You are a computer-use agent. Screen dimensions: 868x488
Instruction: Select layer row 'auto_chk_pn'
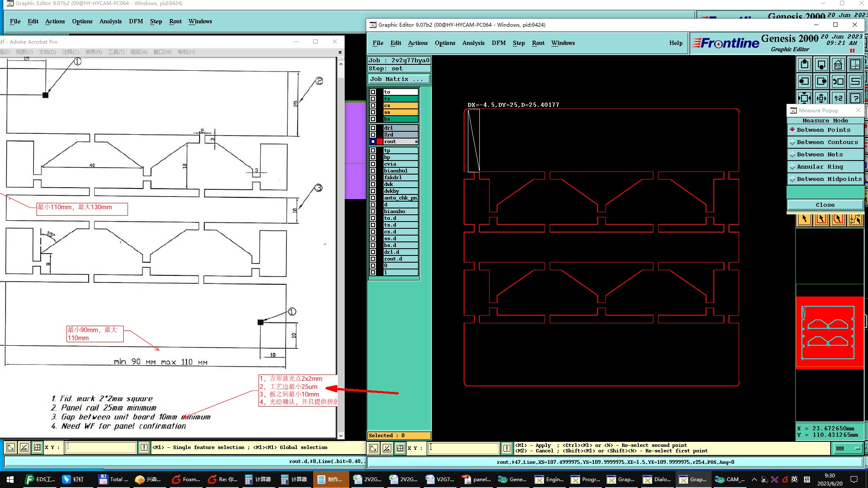point(400,198)
